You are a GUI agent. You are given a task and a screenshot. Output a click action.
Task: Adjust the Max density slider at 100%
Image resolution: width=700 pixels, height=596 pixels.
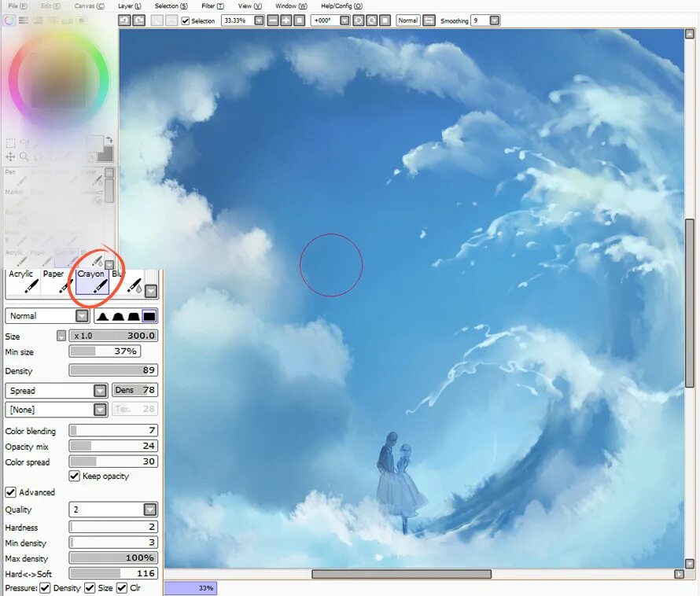tap(113, 557)
